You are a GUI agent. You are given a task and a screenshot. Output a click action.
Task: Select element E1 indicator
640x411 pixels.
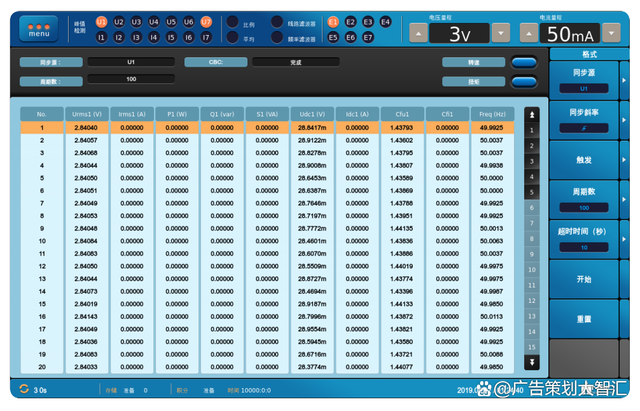point(333,22)
